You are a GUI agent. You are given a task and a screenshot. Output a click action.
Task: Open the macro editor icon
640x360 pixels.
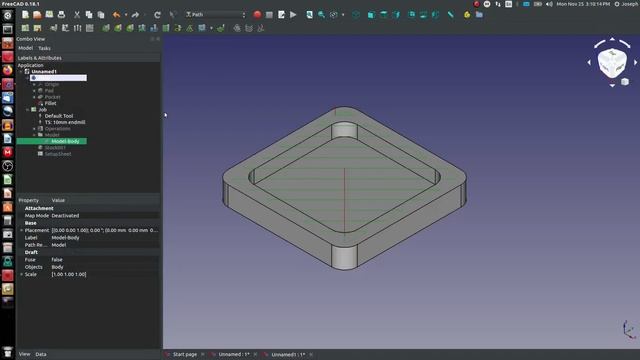pyautogui.click(x=281, y=15)
